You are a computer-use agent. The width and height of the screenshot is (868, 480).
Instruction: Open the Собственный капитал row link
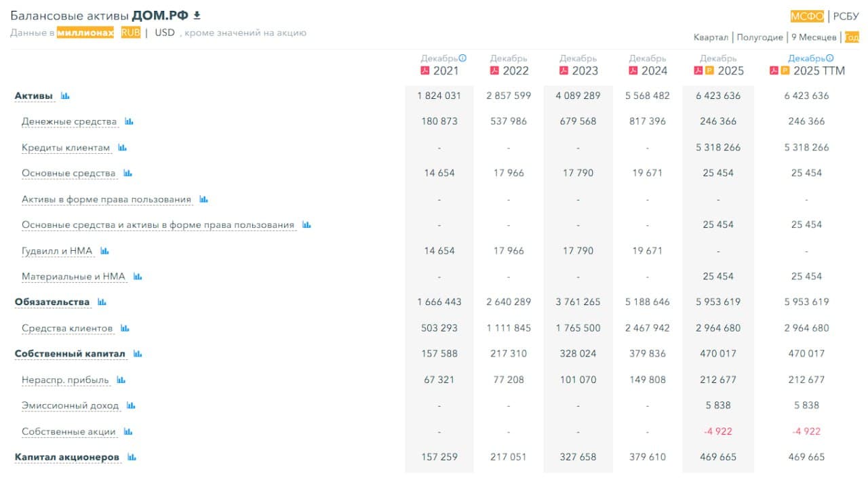click(70, 354)
